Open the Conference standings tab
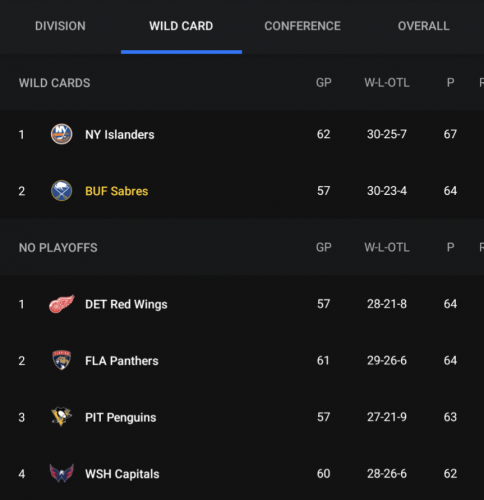This screenshot has width=484, height=500. (x=302, y=26)
